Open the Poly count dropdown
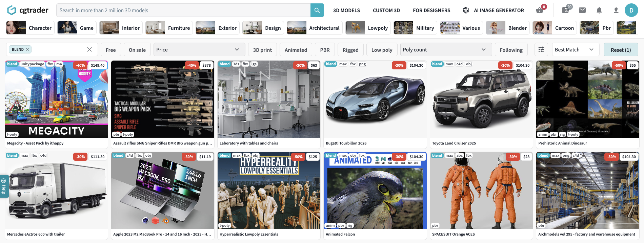 [x=446, y=49]
